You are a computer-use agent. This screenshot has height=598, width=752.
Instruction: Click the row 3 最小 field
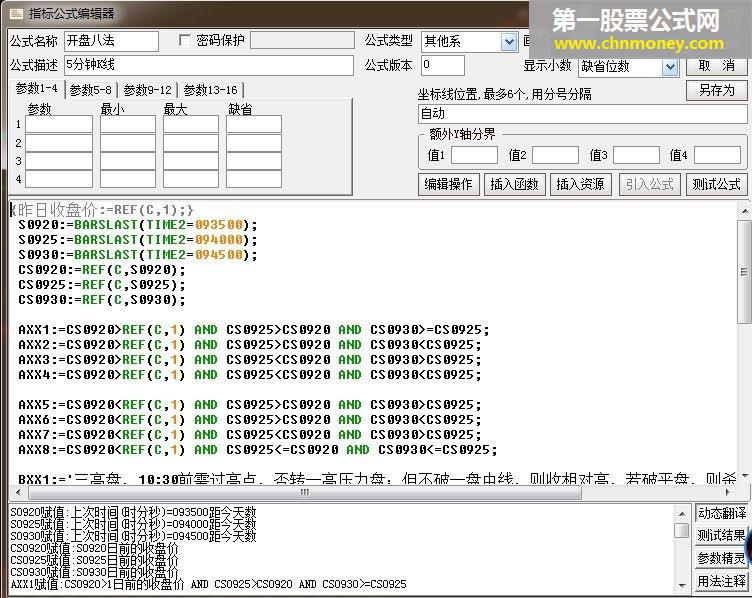[128, 161]
